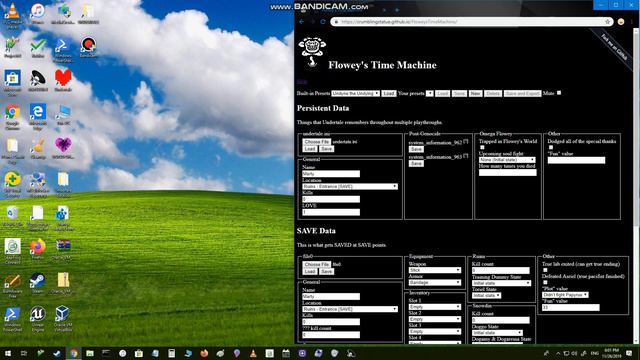The height and width of the screenshot is (360, 640).
Task: Choose File for file0
Action: click(316, 264)
